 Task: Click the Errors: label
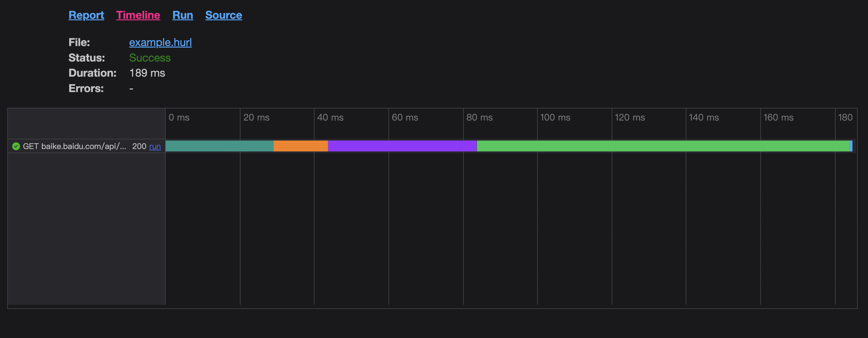(x=86, y=88)
